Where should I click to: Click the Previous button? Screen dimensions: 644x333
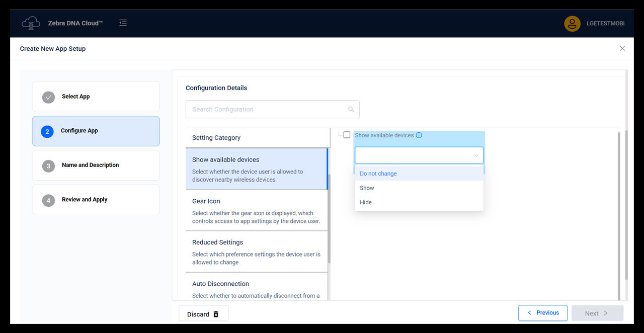(543, 312)
